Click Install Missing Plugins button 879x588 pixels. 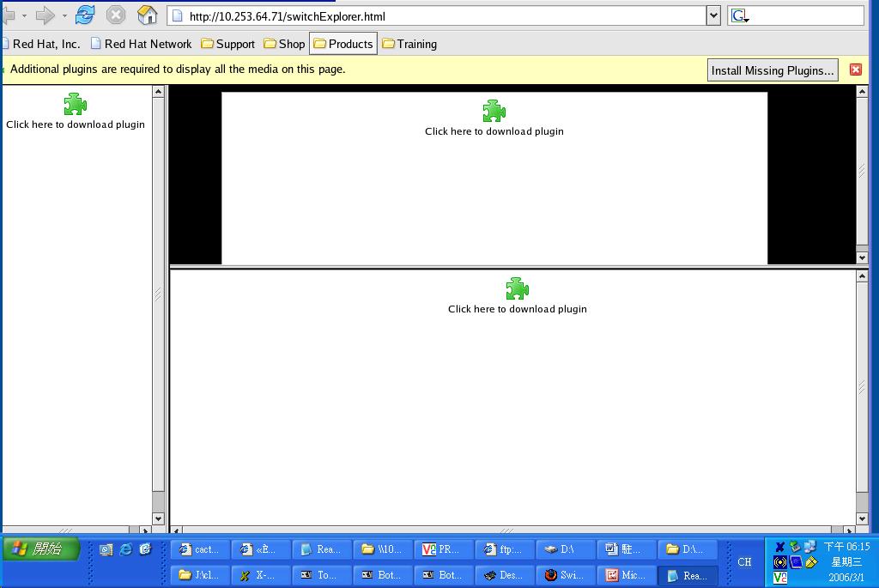[x=772, y=70]
